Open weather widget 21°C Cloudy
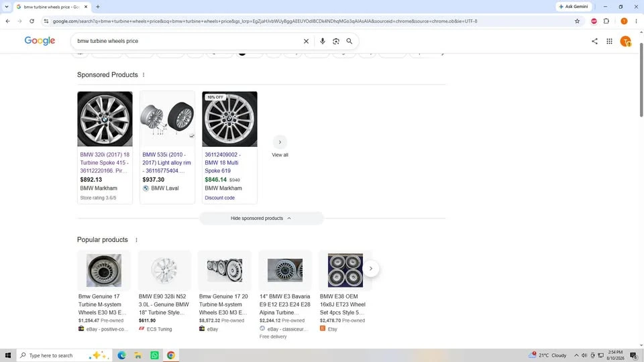The height and width of the screenshot is (362, 644). click(x=548, y=355)
